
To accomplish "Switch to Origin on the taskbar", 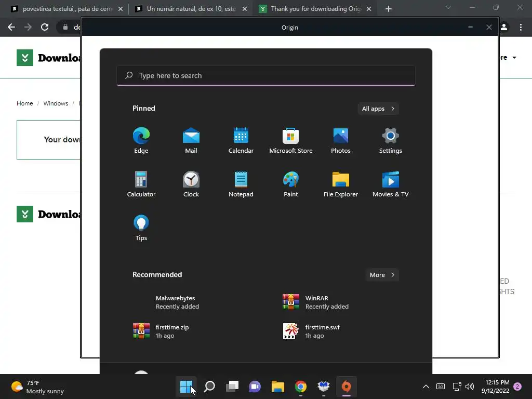I will pyautogui.click(x=347, y=387).
